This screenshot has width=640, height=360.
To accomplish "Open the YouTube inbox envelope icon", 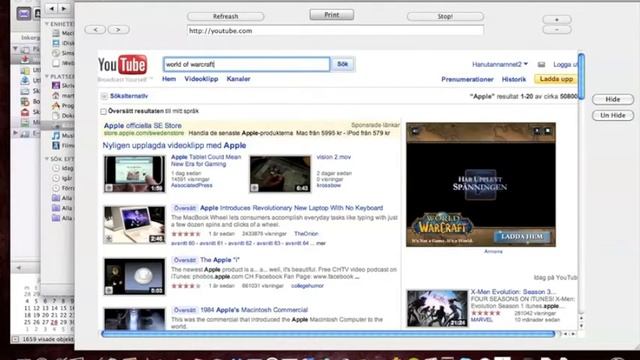I will point(541,64).
